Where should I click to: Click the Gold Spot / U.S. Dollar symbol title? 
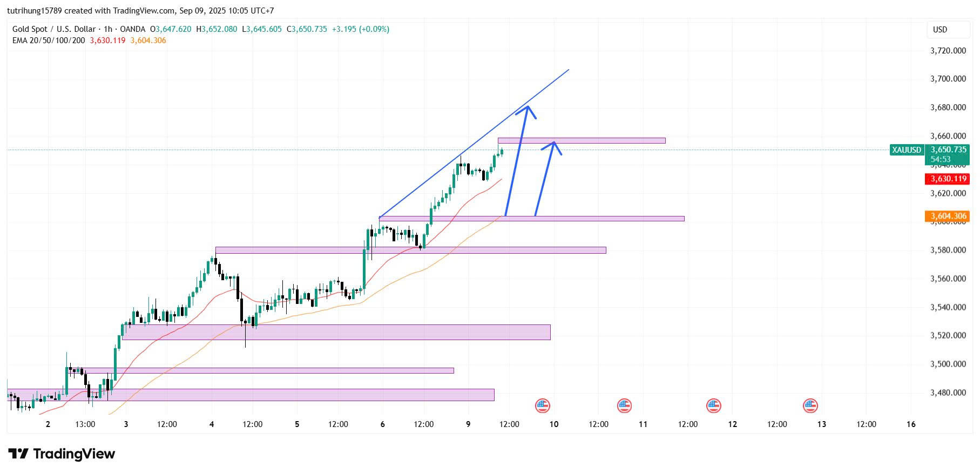pyautogui.click(x=54, y=29)
